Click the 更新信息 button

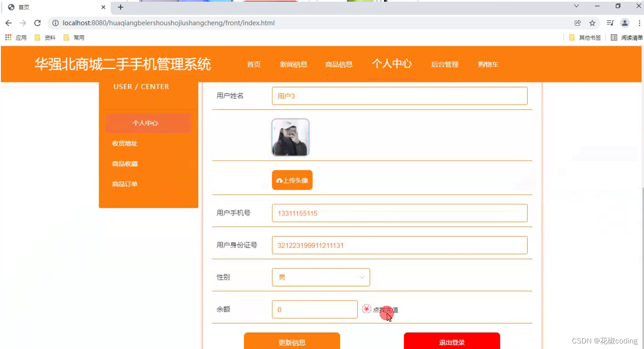292,342
